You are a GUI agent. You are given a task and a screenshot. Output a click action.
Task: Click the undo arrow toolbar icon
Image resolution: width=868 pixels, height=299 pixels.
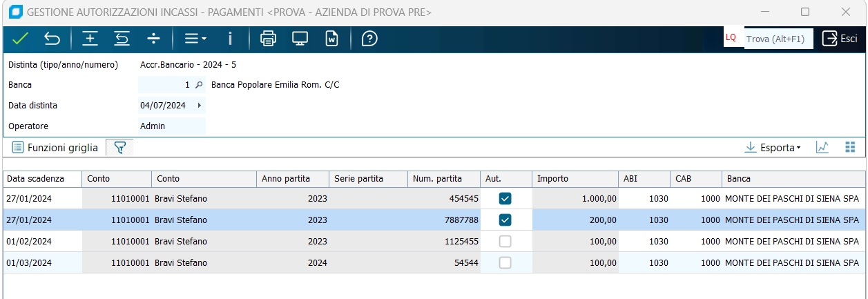[52, 39]
